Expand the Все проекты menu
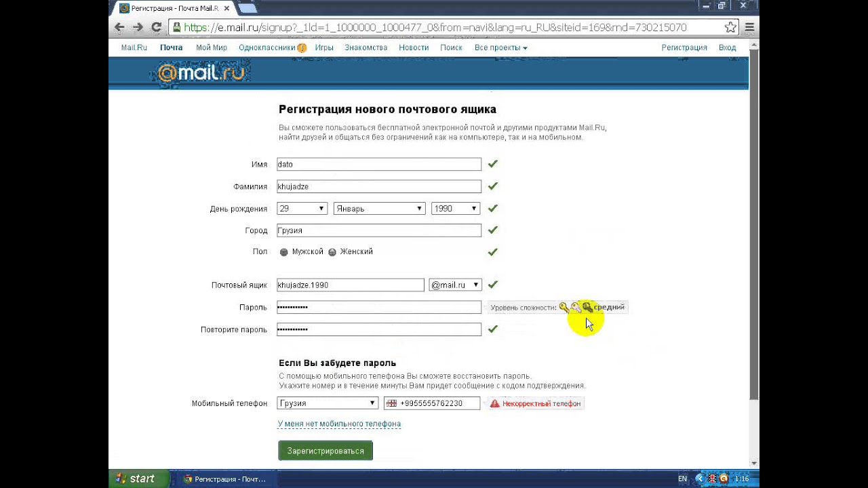This screenshot has width=868, height=488. click(500, 48)
